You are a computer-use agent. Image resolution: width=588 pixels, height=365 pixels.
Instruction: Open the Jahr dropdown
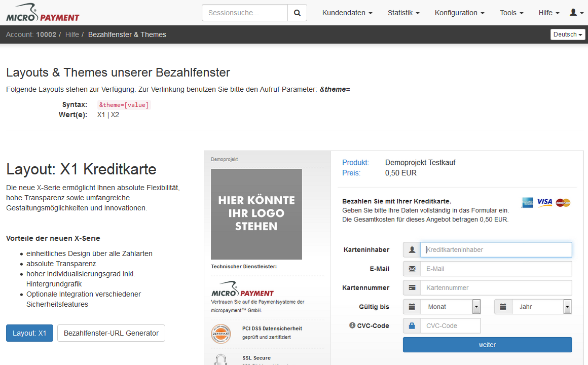541,307
